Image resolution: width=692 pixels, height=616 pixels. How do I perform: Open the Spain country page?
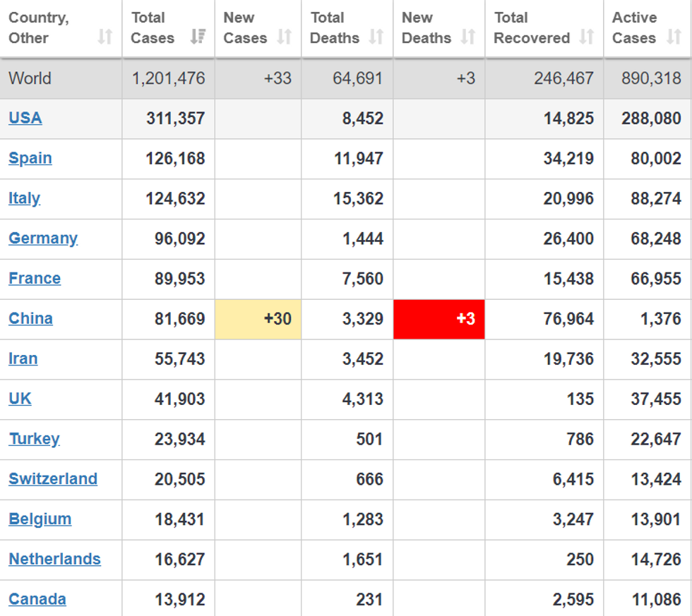pos(30,158)
